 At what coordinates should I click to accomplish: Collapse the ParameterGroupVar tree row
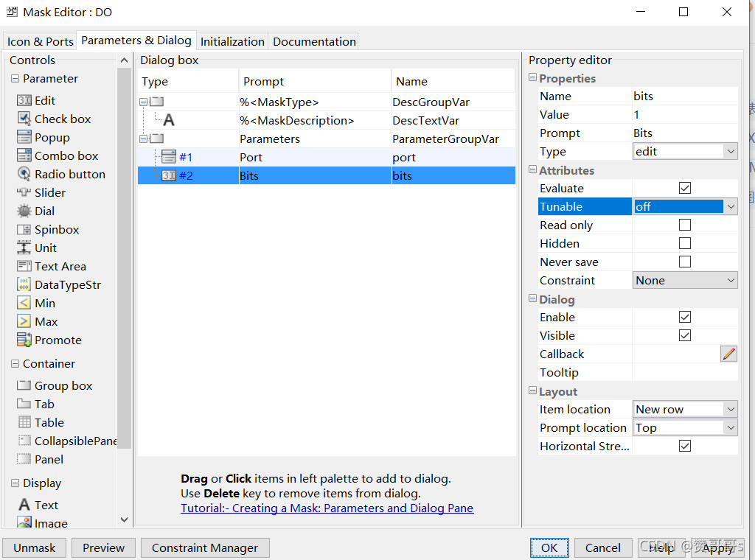point(143,139)
